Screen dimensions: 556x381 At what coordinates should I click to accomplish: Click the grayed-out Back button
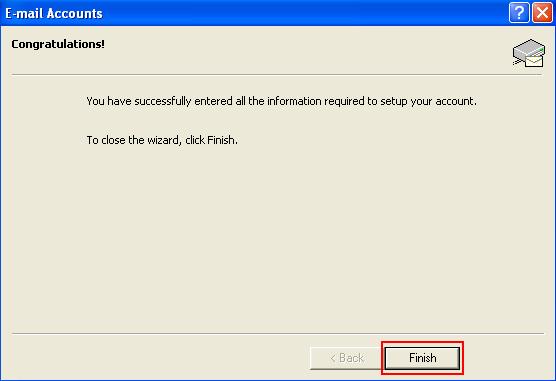346,358
